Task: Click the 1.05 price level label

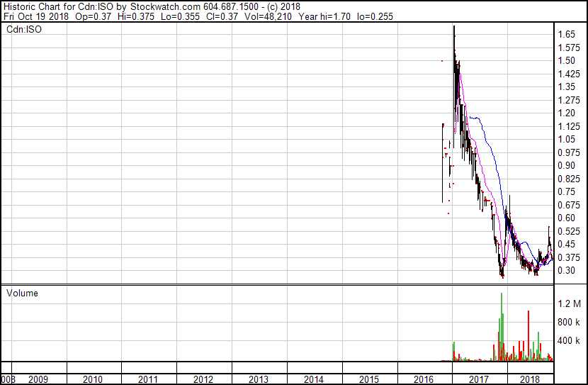Action: tap(565, 139)
